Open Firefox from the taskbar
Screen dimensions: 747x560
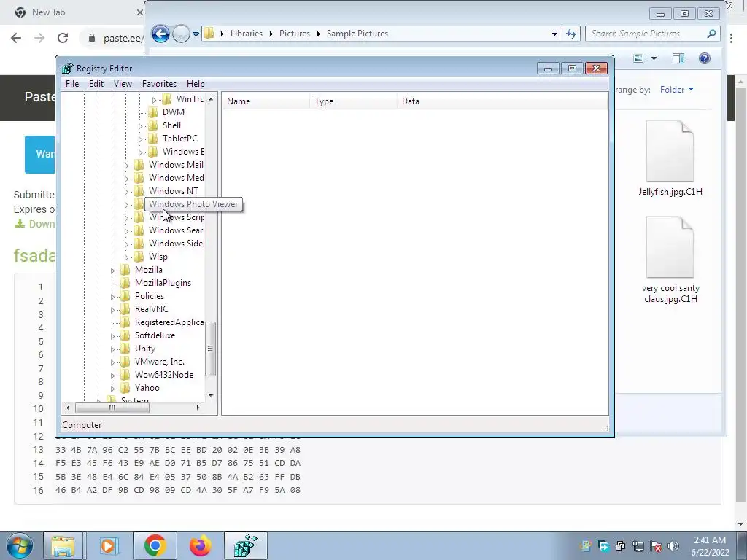pos(200,545)
